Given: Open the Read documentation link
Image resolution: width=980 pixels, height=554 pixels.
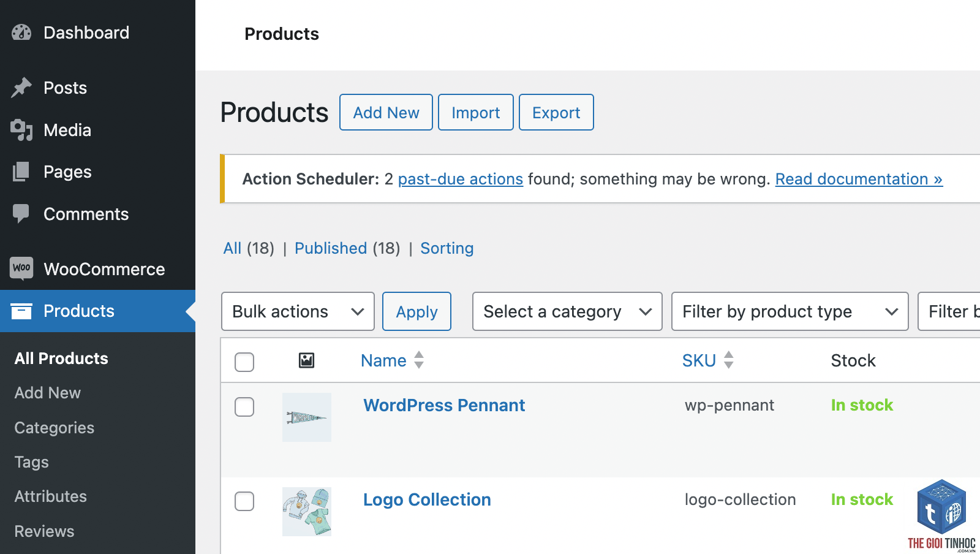Looking at the screenshot, I should pyautogui.click(x=859, y=179).
